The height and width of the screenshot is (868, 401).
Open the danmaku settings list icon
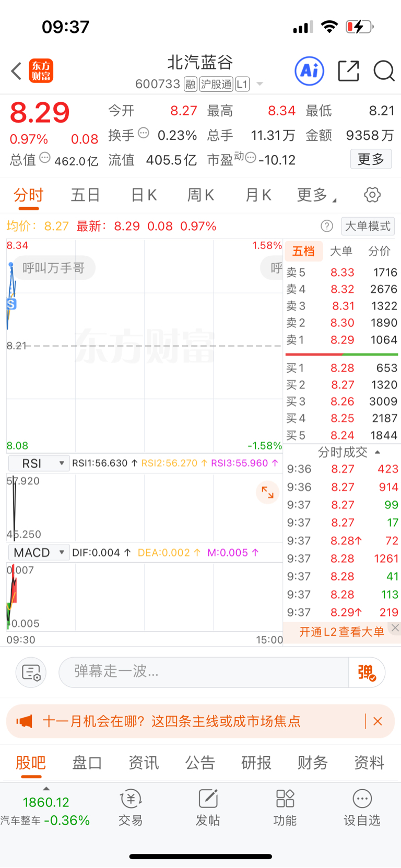[x=31, y=672]
